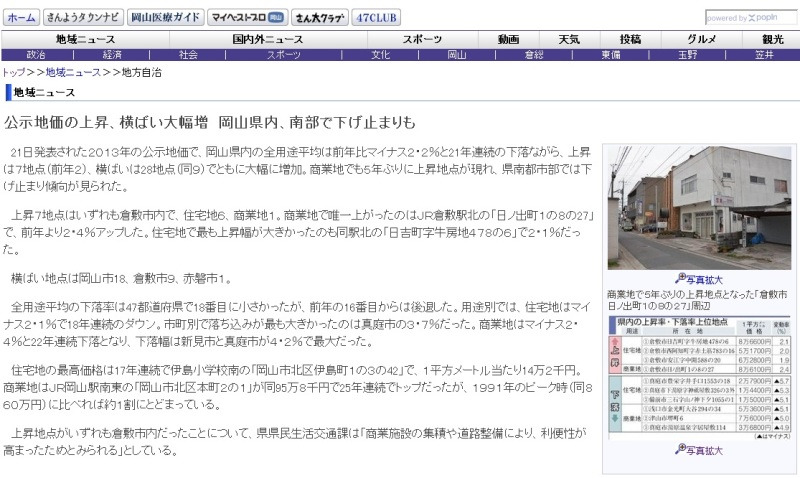Open the street building photo thumbnail

pyautogui.click(x=699, y=208)
